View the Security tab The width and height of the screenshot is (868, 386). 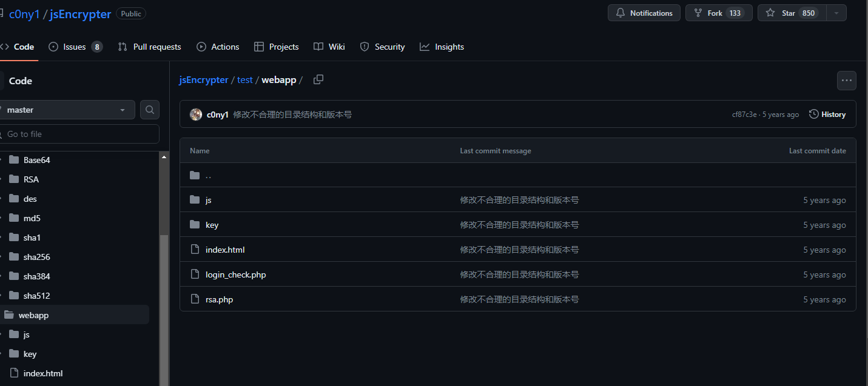(382, 47)
